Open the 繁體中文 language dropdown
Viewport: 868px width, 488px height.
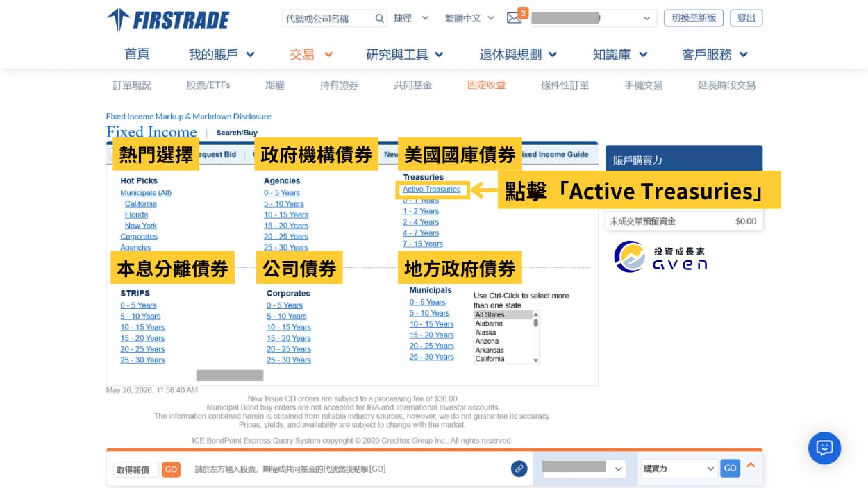click(x=470, y=18)
